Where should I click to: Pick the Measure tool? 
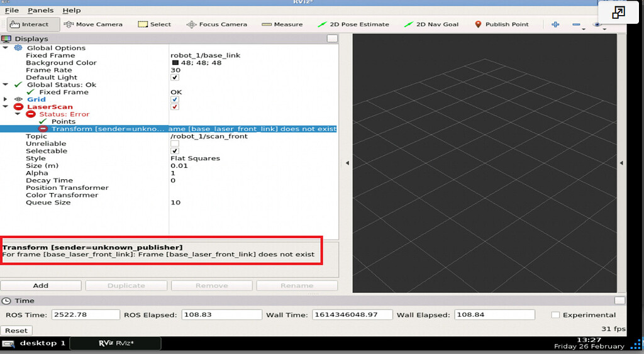[282, 25]
